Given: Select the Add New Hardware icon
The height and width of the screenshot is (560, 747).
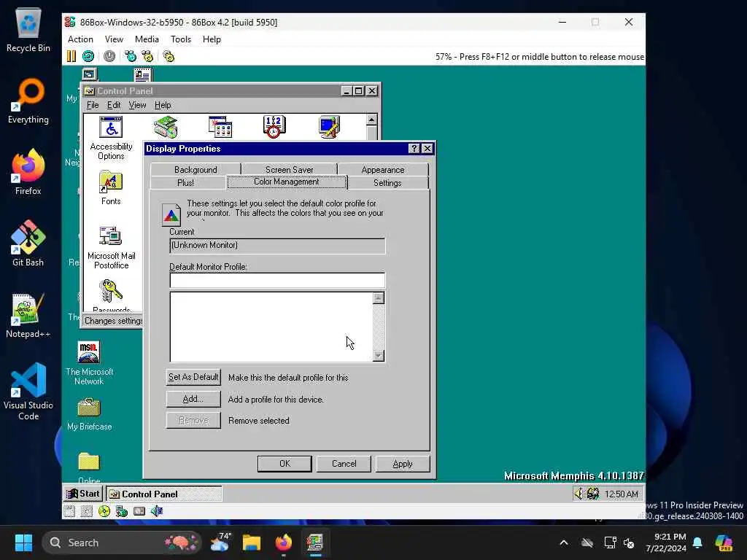Looking at the screenshot, I should click(166, 127).
